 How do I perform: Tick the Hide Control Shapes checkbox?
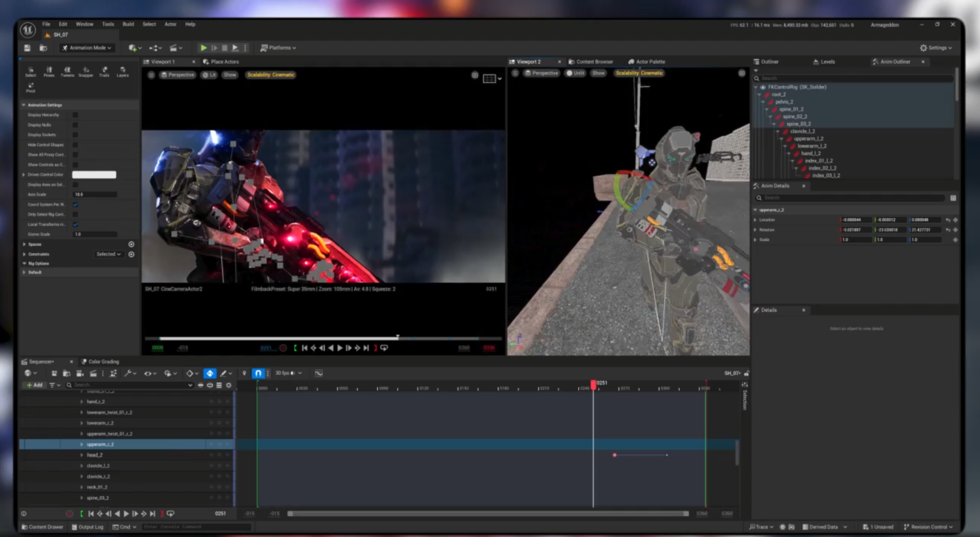[x=75, y=145]
